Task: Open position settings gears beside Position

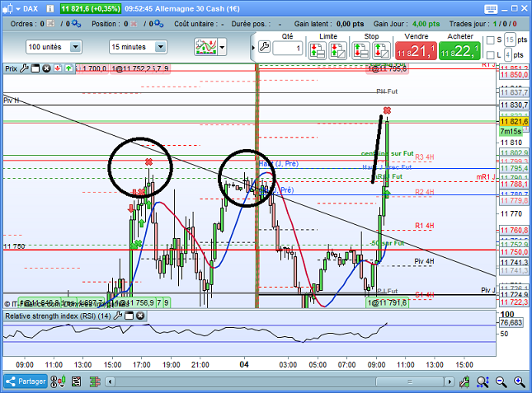Action: pyautogui.click(x=159, y=23)
